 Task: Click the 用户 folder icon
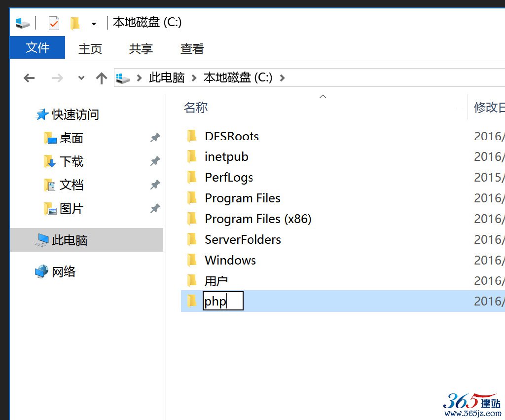pos(192,280)
